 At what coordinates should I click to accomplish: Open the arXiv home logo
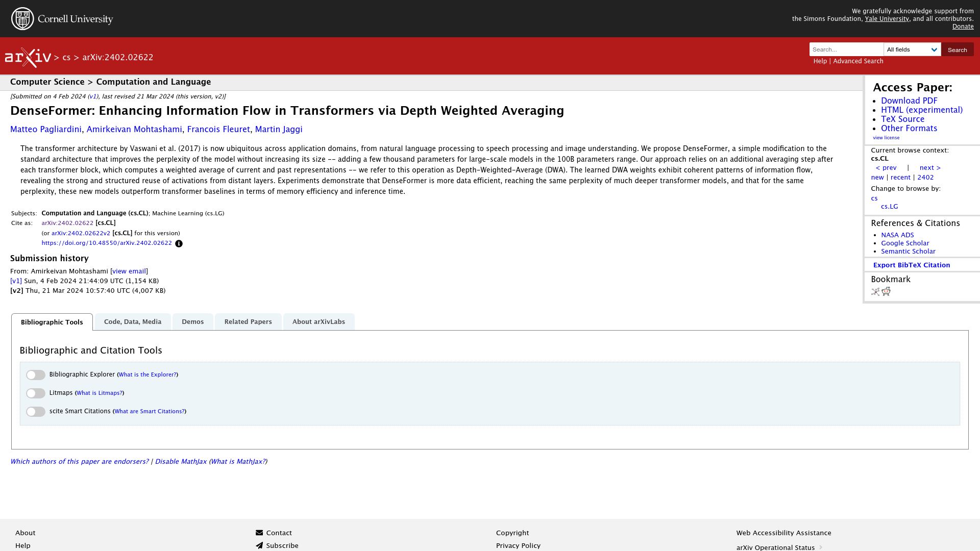(28, 58)
